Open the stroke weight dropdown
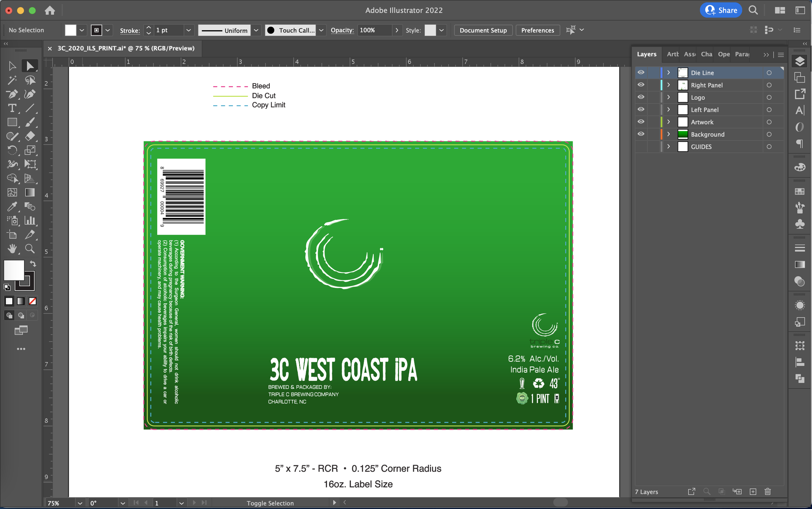 (188, 30)
